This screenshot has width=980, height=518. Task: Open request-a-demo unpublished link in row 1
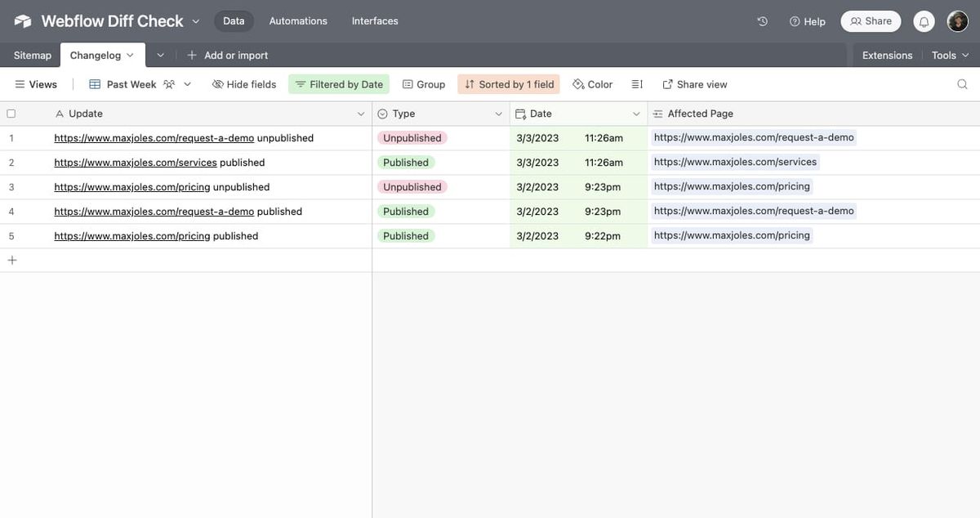pos(154,138)
